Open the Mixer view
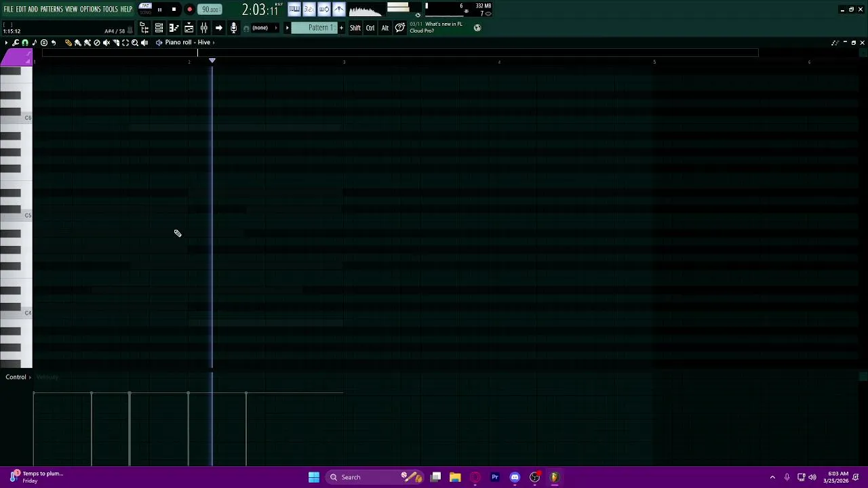This screenshot has height=488, width=868. pos(203,28)
